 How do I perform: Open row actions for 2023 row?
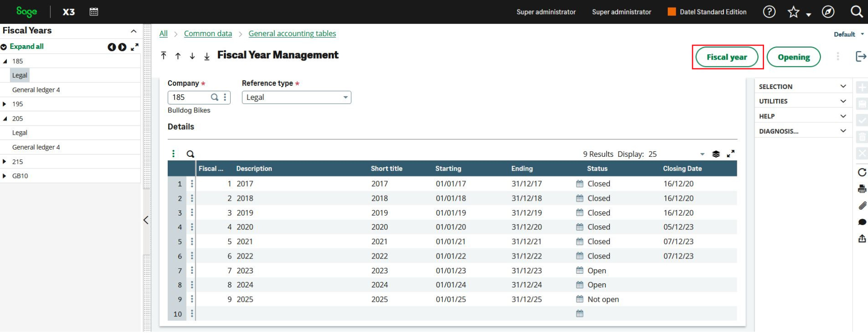192,270
